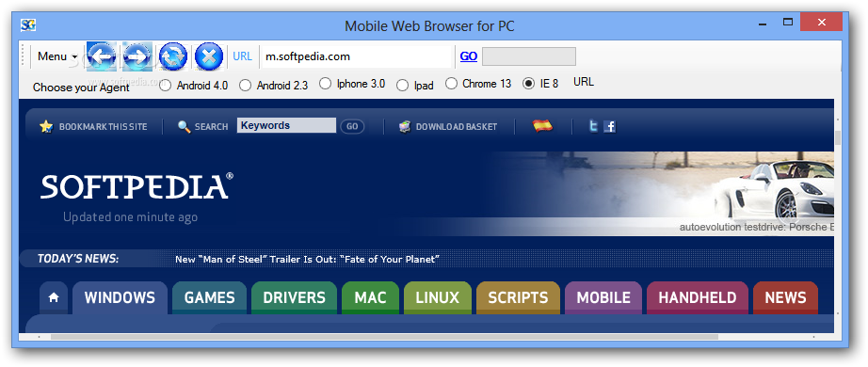Open the WINDOWS tab
This screenshot has width=868, height=367.
[x=120, y=297]
